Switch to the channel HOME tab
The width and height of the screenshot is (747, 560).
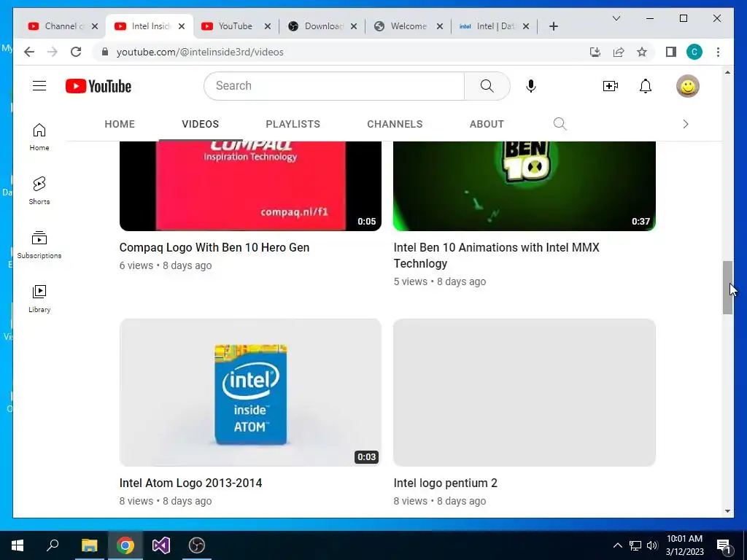point(120,124)
